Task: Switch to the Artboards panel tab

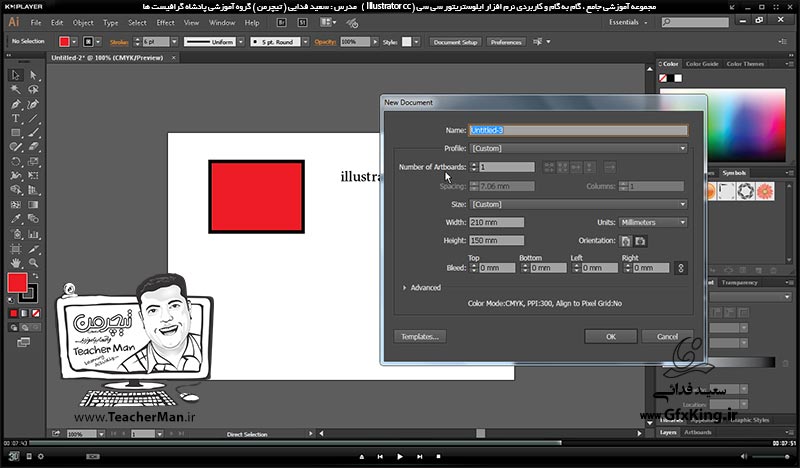Action: point(697,432)
